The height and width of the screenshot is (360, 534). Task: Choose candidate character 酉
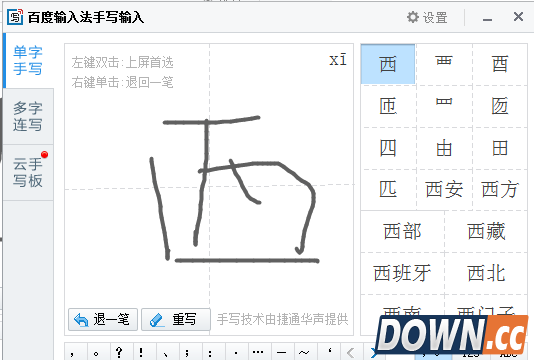(500, 64)
